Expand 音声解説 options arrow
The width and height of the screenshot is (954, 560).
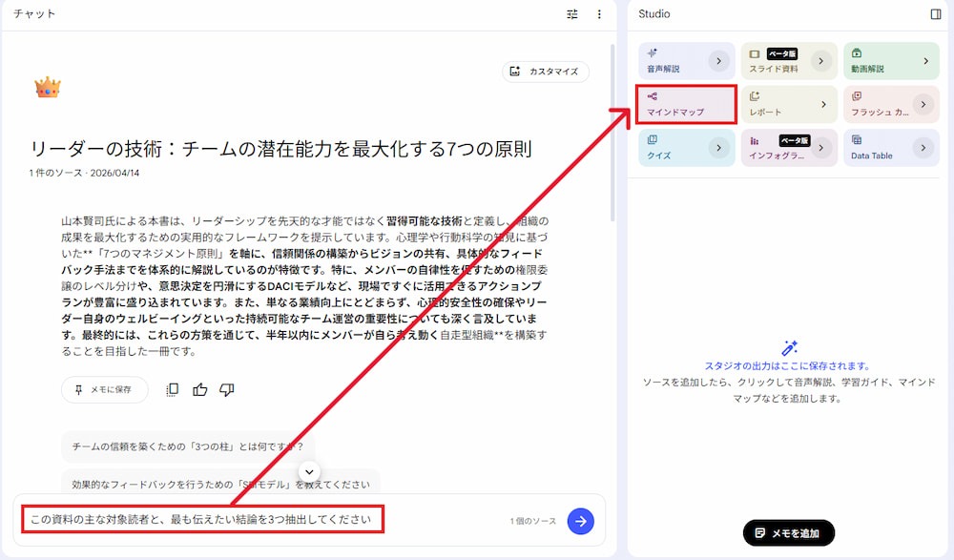coord(718,61)
